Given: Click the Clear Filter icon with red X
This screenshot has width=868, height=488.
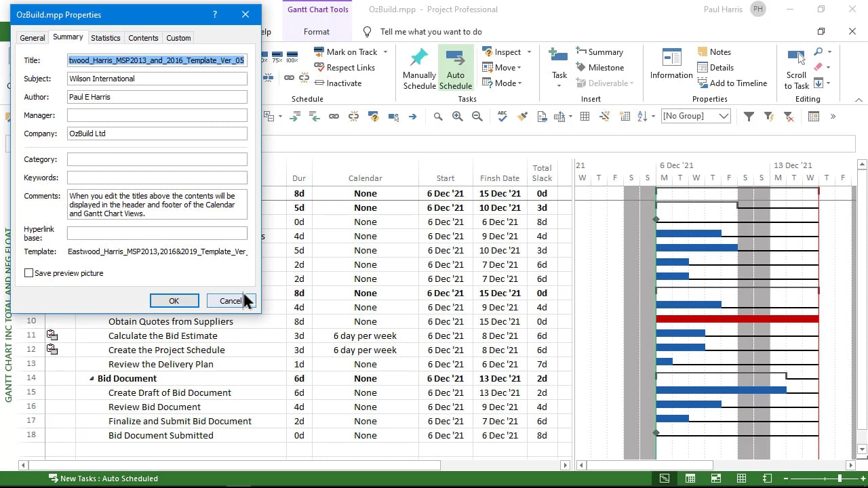Looking at the screenshot, I should 789,117.
